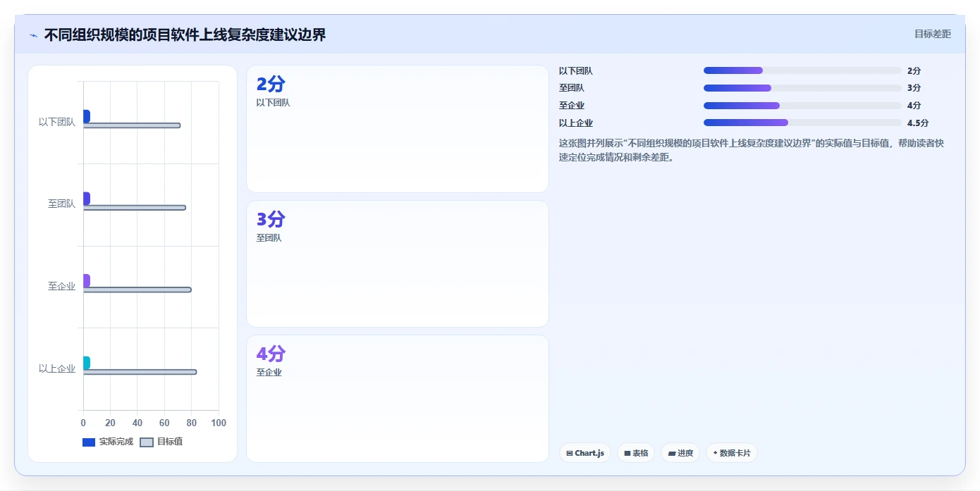Click the gray target bar for 以下团队 in chart
Image resolution: width=980 pixels, height=491 pixels.
click(x=132, y=125)
